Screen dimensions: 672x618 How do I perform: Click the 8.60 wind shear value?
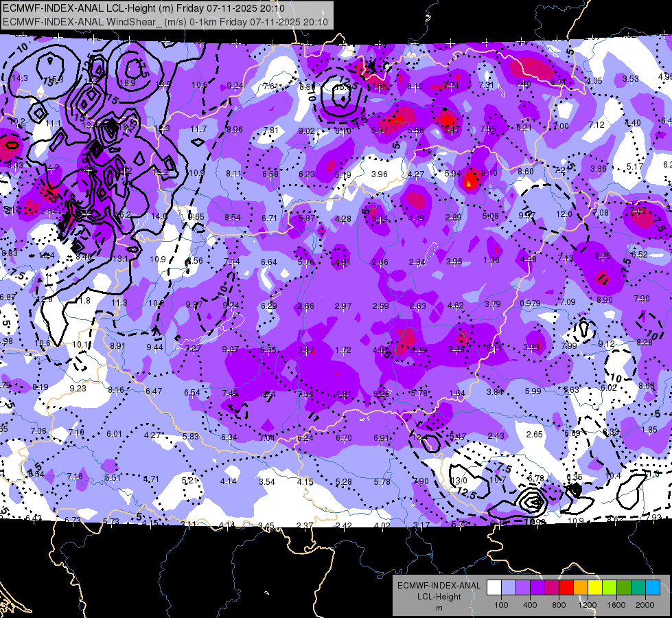click(526, 172)
